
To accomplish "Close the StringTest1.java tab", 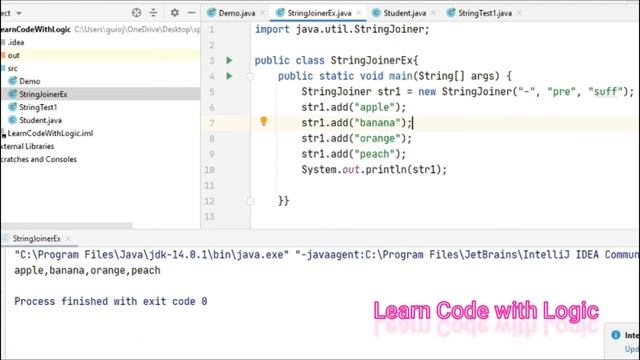I will click(x=519, y=13).
